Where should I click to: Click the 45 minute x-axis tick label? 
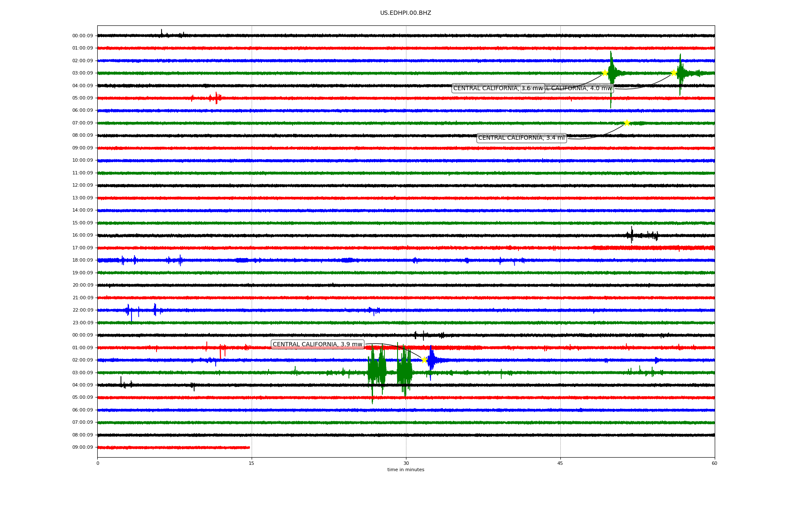pos(560,463)
